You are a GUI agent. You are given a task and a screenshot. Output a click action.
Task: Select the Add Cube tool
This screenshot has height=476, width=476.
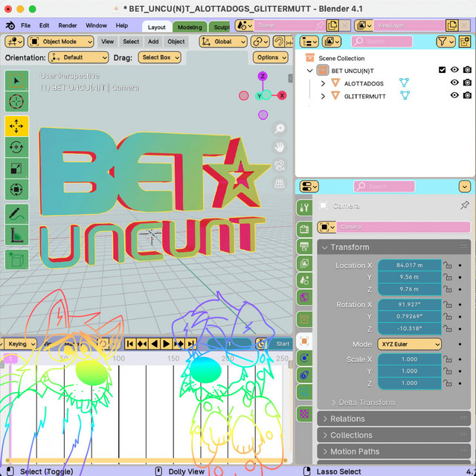[16, 260]
